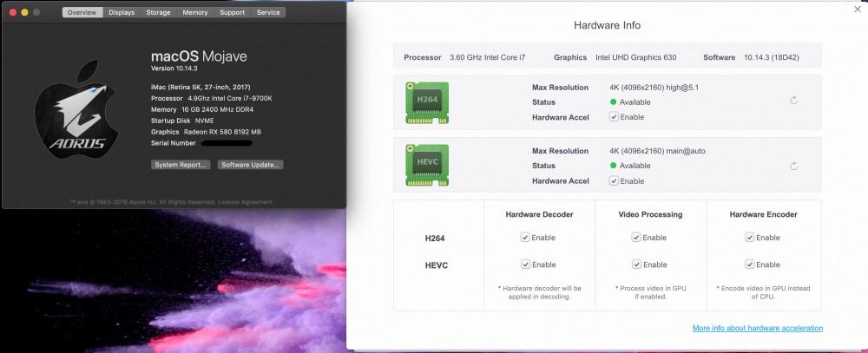Click the Hardware Info heading
This screenshot has height=353, width=868.
[x=608, y=25]
